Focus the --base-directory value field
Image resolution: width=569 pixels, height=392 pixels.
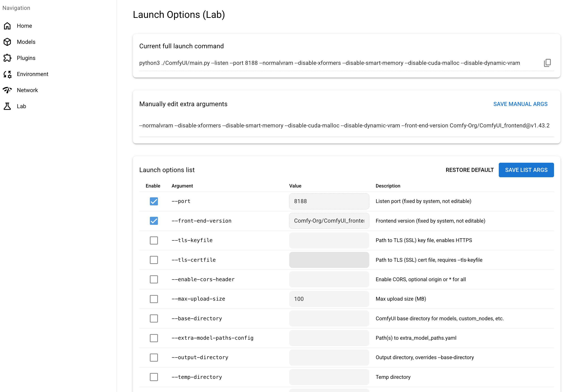pyautogui.click(x=329, y=318)
